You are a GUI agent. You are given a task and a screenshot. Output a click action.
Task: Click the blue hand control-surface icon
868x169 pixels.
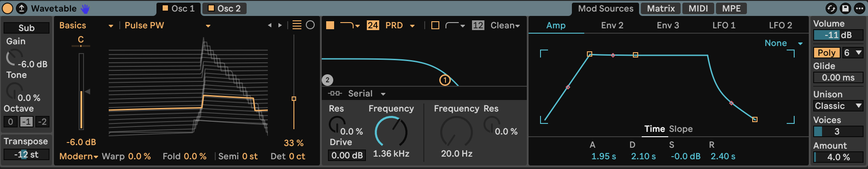[x=85, y=8]
